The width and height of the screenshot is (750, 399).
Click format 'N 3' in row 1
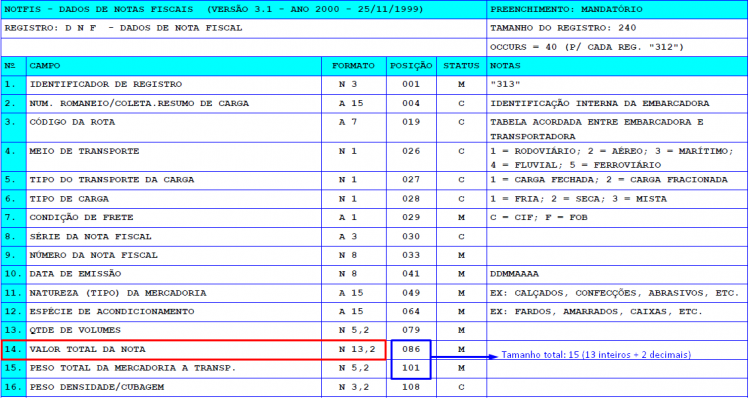click(348, 84)
